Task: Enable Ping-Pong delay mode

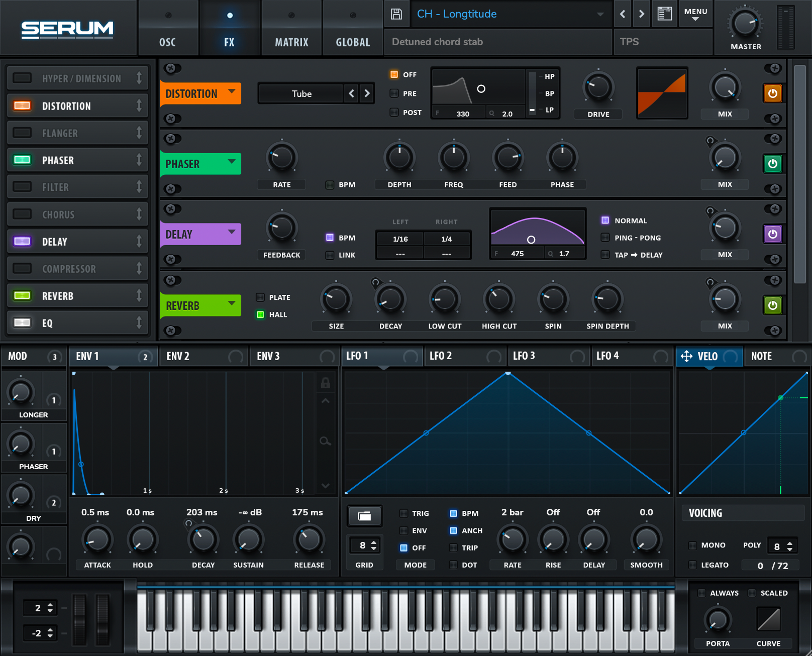Action: click(x=605, y=238)
